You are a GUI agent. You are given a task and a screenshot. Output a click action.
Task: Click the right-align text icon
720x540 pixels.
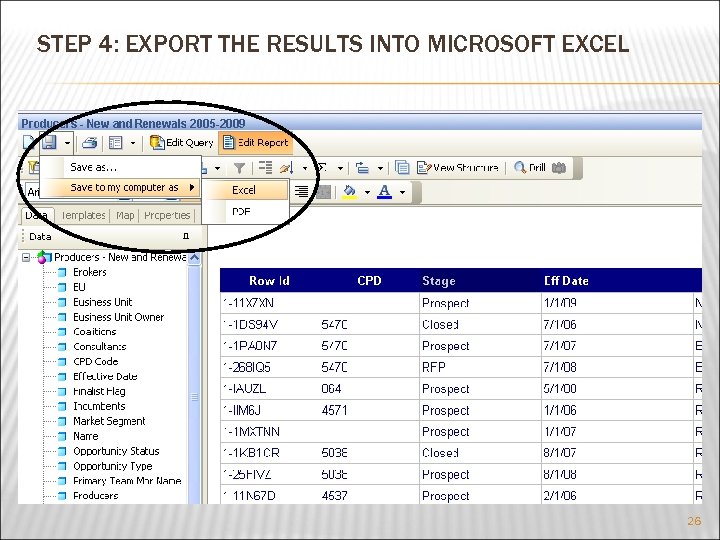tap(301, 191)
